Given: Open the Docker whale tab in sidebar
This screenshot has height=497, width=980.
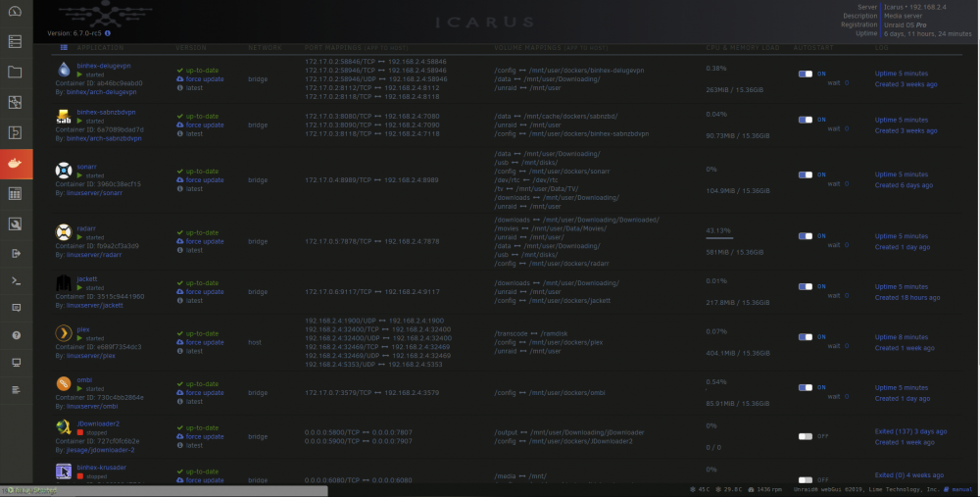Looking at the screenshot, I should click(x=15, y=164).
